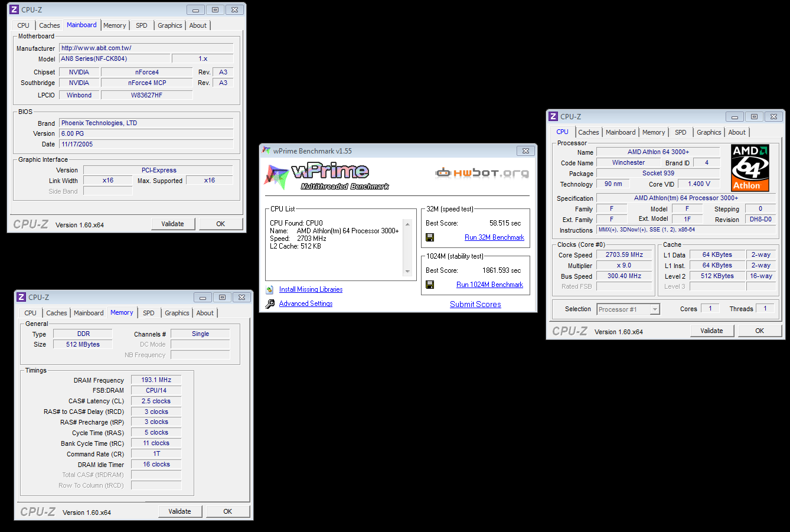
Task: Click the wrench icon beside Advanced Settings
Action: pos(270,303)
